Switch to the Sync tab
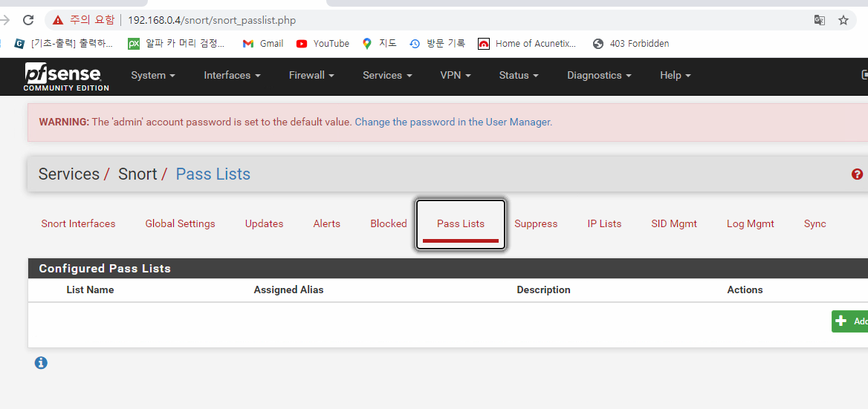The image size is (868, 409). (x=814, y=224)
